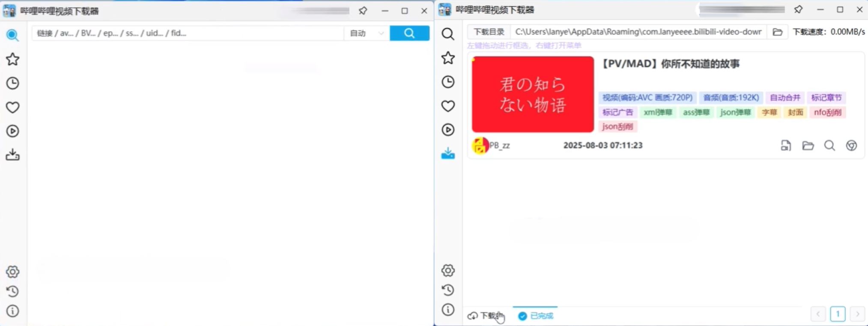
Task: Pin the left window on top
Action: click(363, 11)
